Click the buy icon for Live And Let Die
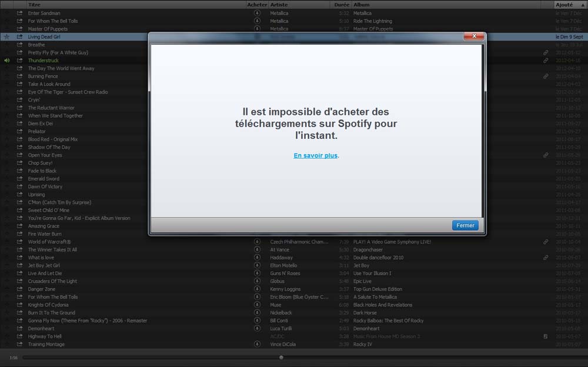This screenshot has height=367, width=588. coord(258,273)
